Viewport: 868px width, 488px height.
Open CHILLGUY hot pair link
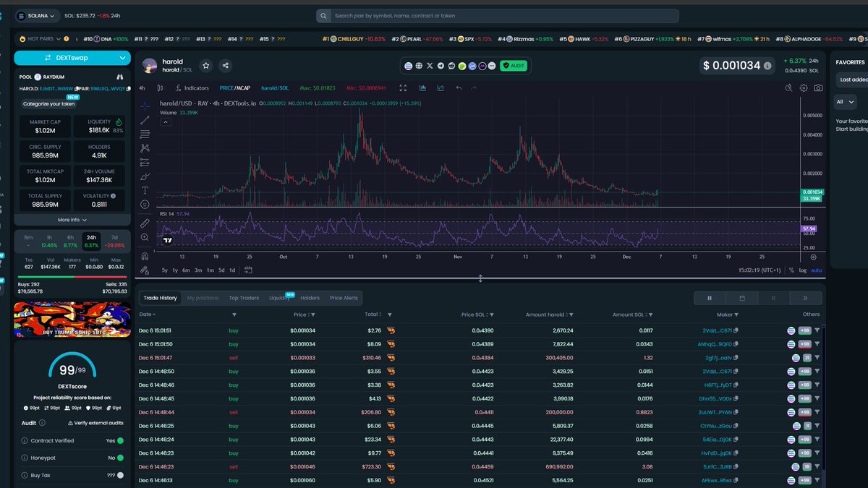click(353, 38)
